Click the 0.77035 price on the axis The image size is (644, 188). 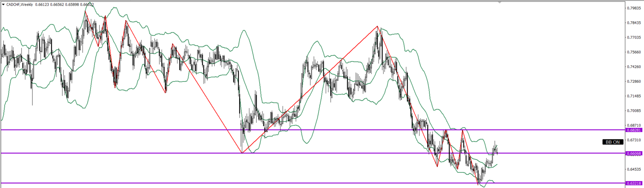pos(634,37)
